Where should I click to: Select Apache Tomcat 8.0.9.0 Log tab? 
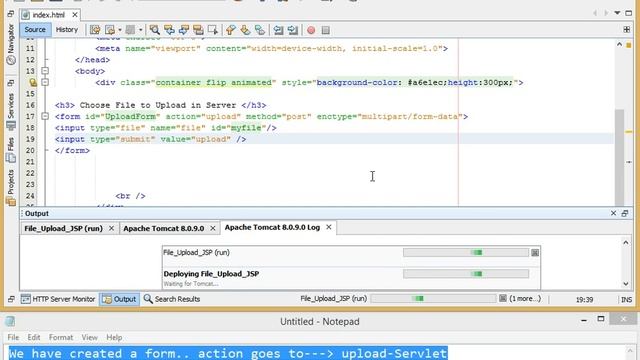(x=272, y=227)
